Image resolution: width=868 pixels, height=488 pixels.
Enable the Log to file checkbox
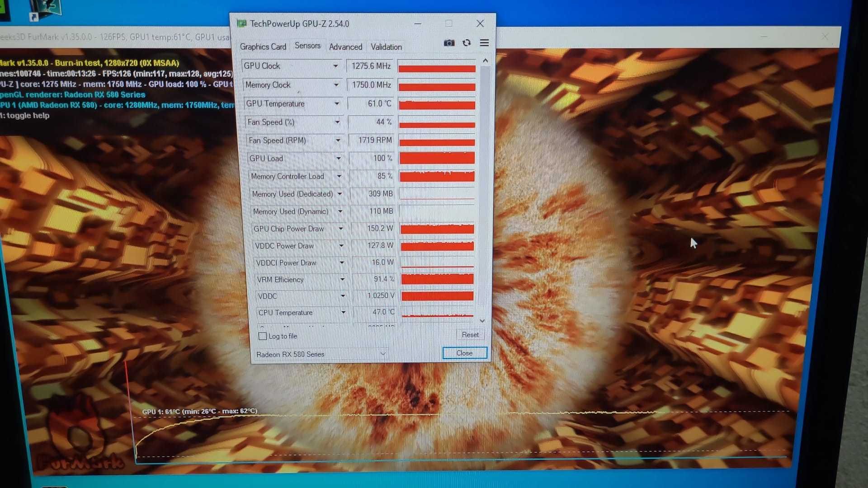tap(263, 336)
